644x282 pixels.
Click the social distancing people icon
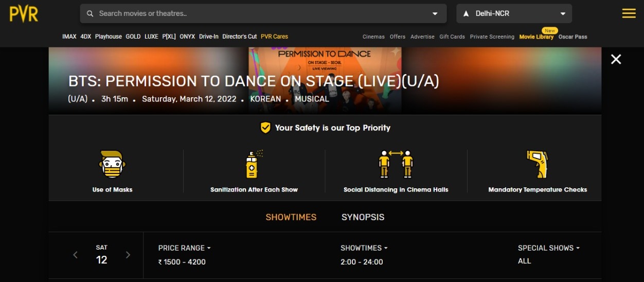(396, 164)
